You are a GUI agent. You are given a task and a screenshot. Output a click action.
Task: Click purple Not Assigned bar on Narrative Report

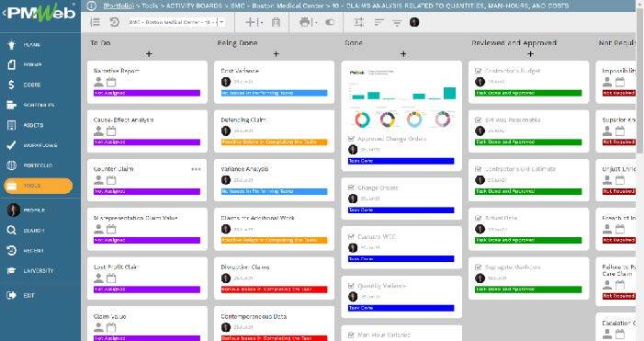(147, 93)
